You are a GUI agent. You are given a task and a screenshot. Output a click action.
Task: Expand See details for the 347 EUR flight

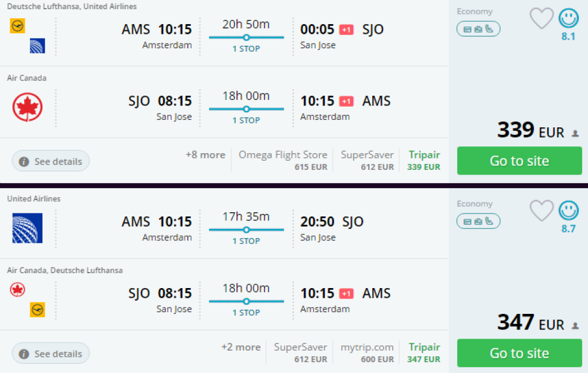[x=51, y=353]
